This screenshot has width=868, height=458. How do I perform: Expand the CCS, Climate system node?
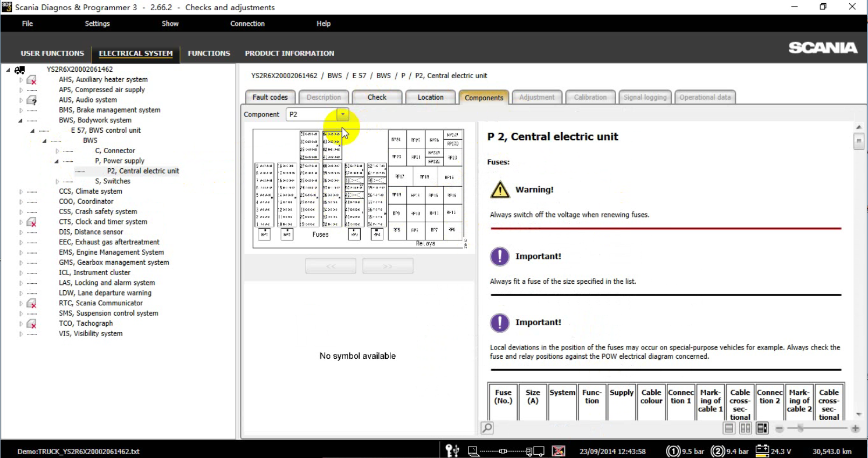(x=21, y=192)
